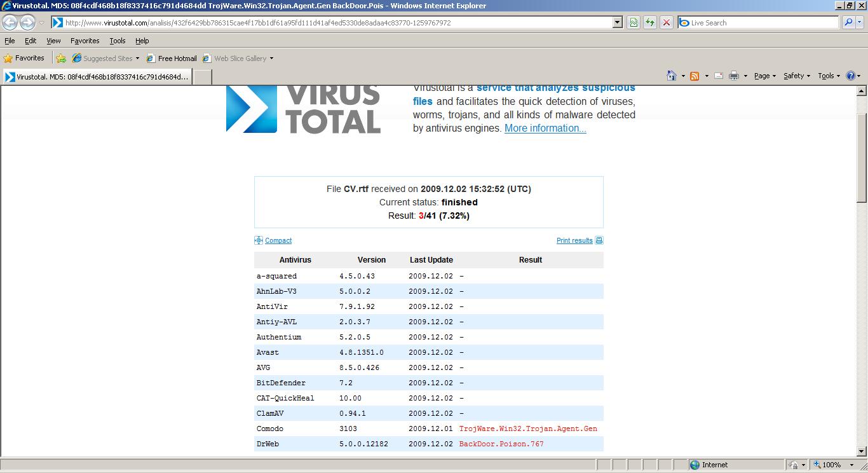Expand the Home button dropdown arrow
868x473 pixels.
(683, 76)
